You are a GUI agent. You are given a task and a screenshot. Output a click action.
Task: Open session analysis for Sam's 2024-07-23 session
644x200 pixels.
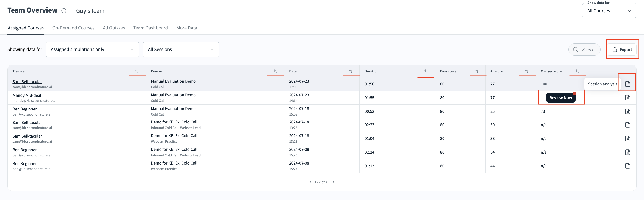point(628,84)
